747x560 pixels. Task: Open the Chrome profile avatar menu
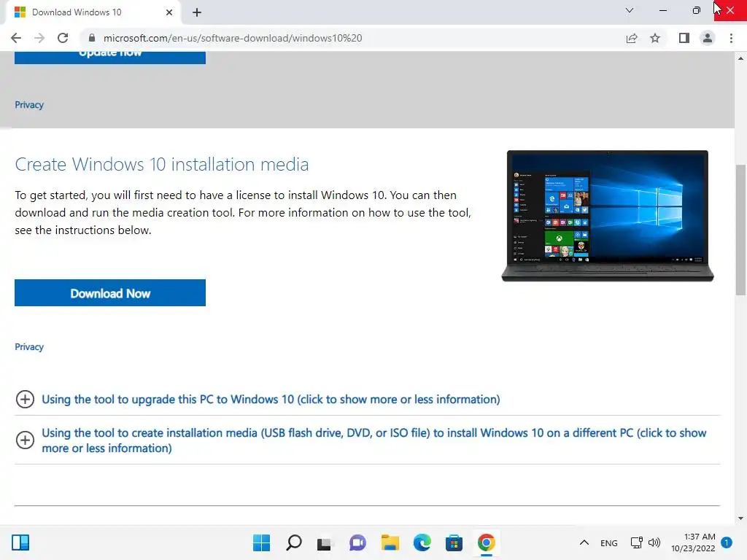pos(708,38)
